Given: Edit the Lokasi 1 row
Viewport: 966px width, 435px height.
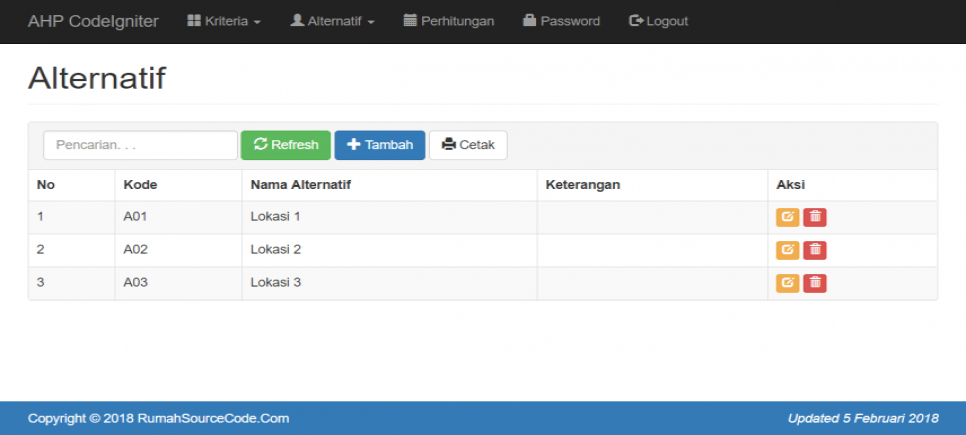Looking at the screenshot, I should (x=787, y=217).
